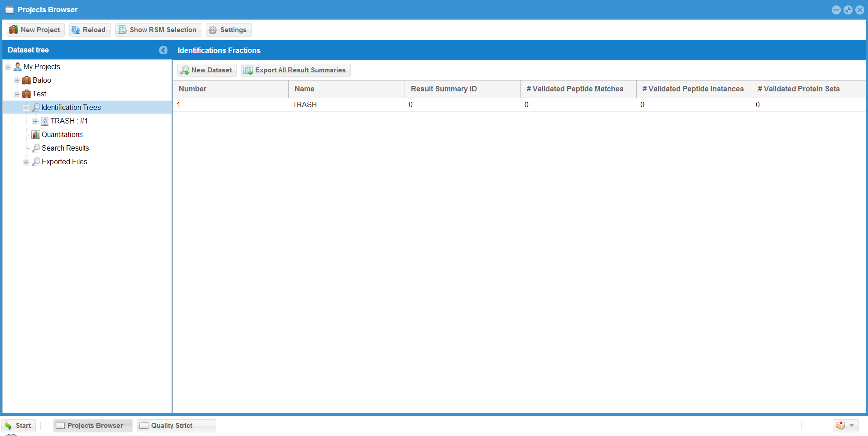Expand the Exported Files node
Image resolution: width=868 pixels, height=436 pixels.
point(26,162)
